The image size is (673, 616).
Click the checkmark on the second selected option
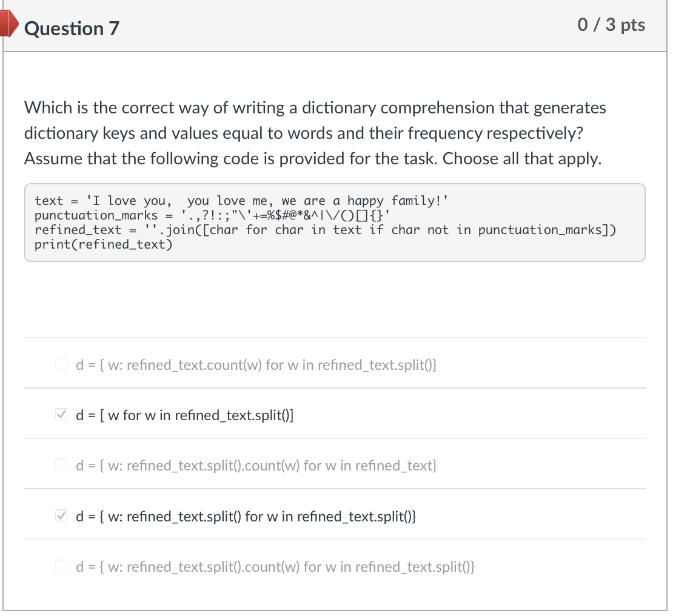(x=61, y=415)
